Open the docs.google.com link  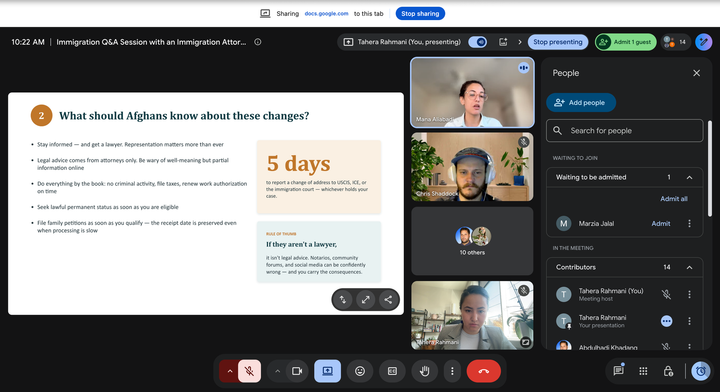[326, 13]
